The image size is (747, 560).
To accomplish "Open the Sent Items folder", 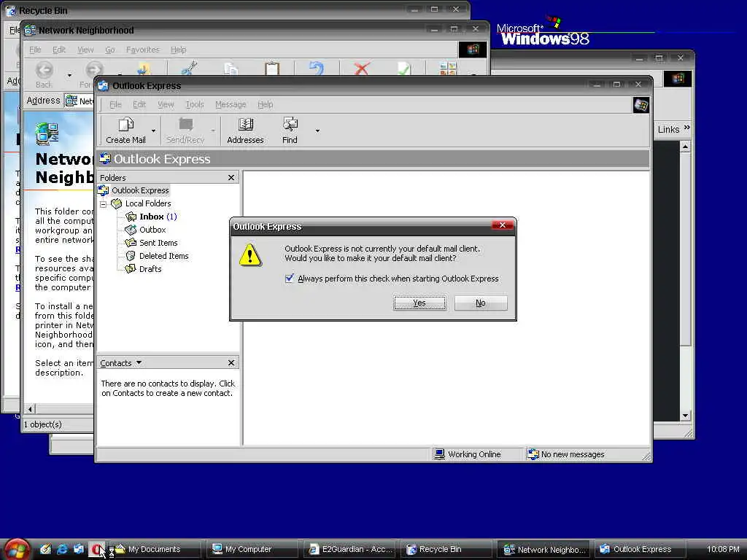I will [158, 243].
